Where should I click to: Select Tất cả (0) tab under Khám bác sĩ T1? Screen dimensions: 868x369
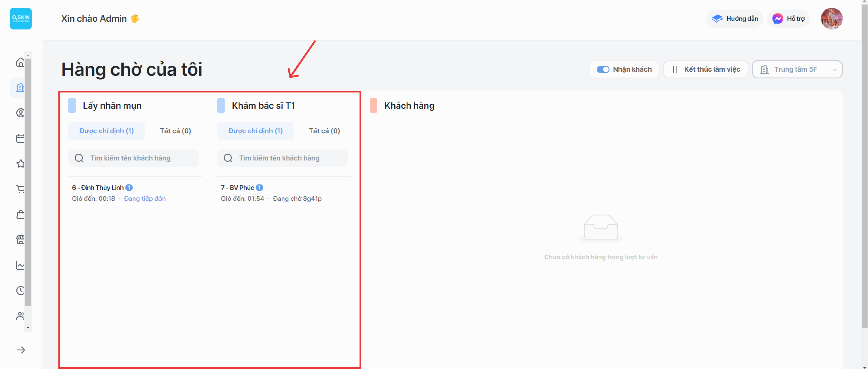[x=324, y=131]
